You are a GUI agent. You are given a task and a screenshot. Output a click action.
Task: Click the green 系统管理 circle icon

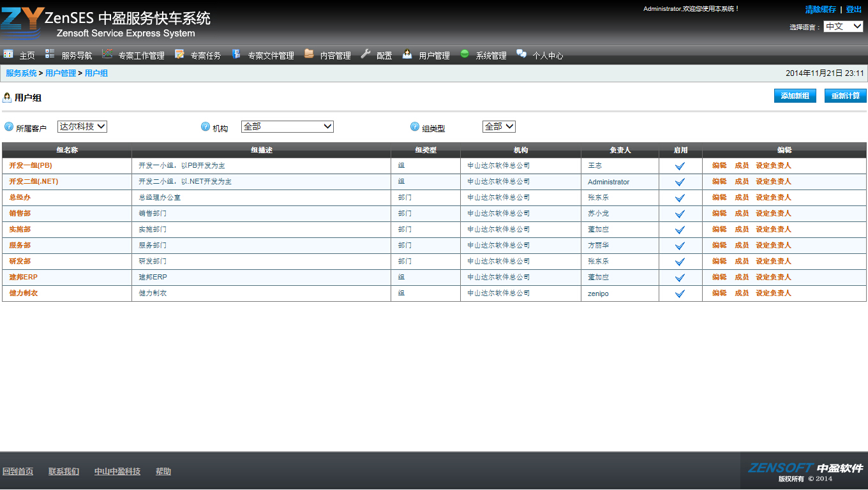coord(465,54)
